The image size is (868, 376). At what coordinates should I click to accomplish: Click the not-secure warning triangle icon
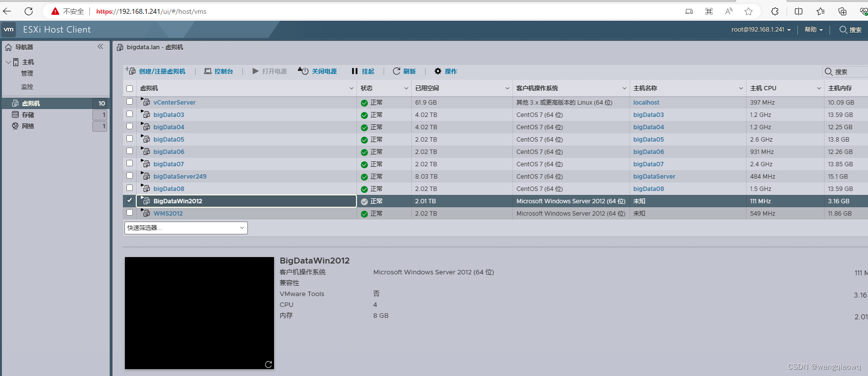tap(55, 11)
